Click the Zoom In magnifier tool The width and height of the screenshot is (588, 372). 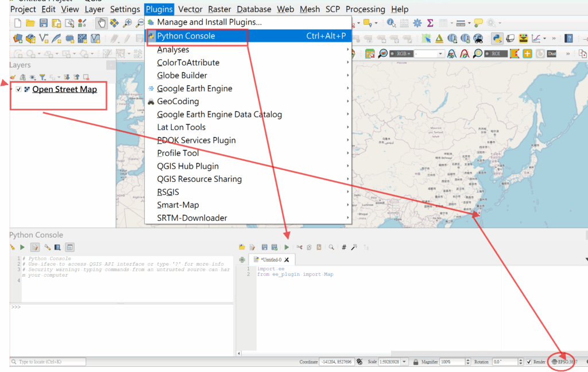tap(127, 23)
